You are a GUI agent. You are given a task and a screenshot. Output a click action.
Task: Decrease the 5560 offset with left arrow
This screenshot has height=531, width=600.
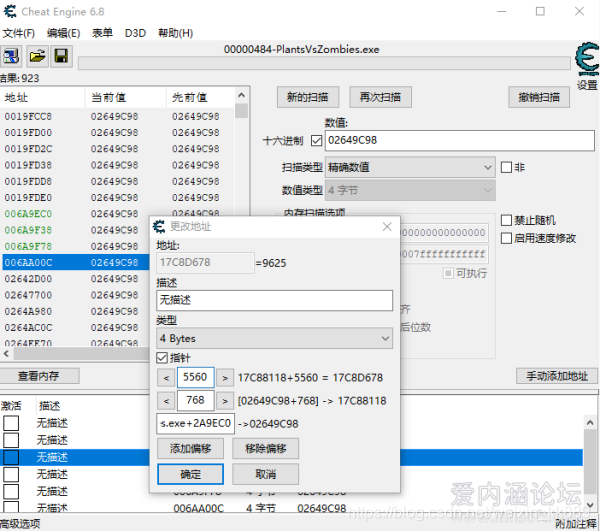[x=166, y=378]
